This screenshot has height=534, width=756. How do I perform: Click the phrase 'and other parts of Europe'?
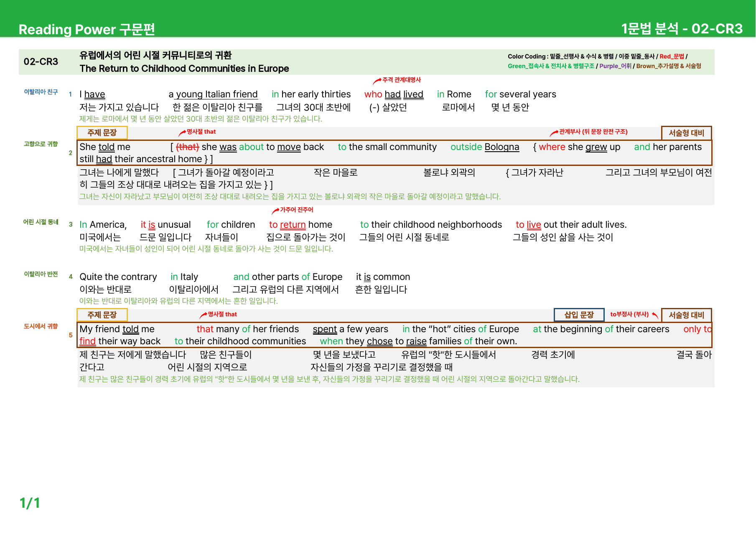[288, 277]
